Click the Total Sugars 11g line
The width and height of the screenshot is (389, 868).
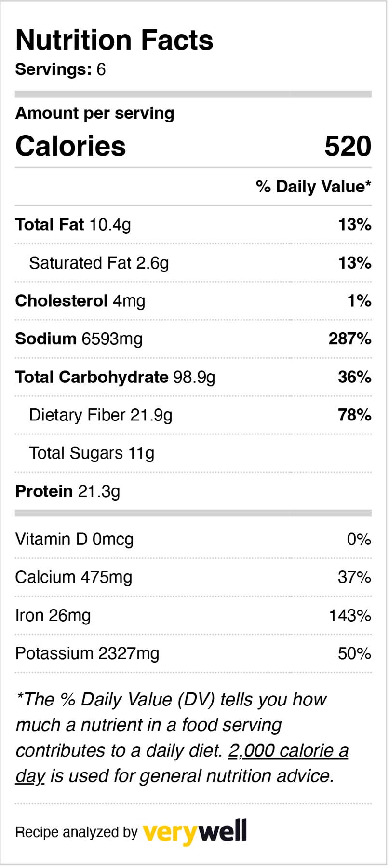(x=92, y=453)
